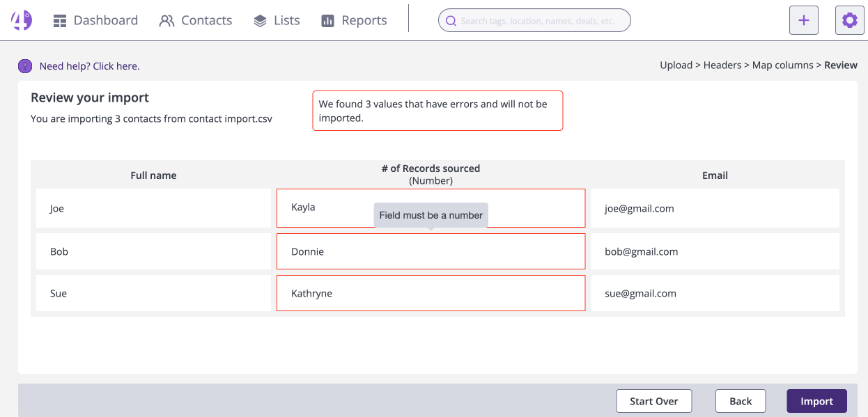Image resolution: width=868 pixels, height=417 pixels.
Task: Click the Back button
Action: click(x=741, y=401)
